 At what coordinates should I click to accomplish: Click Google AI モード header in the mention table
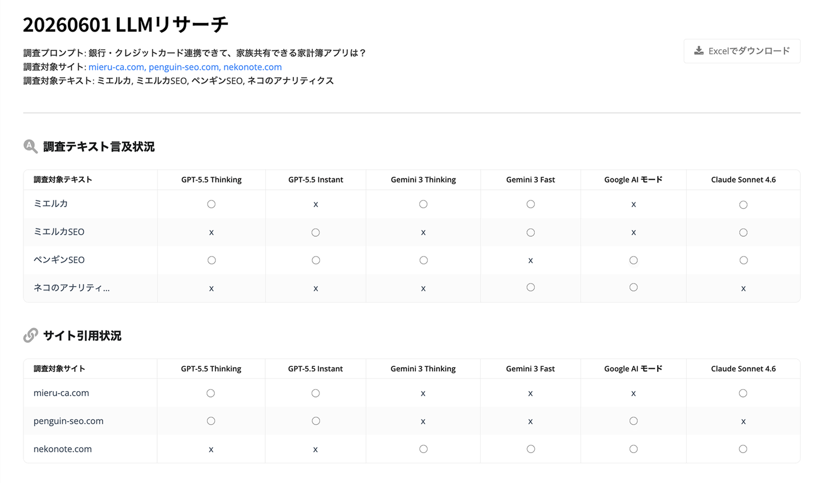pos(633,180)
